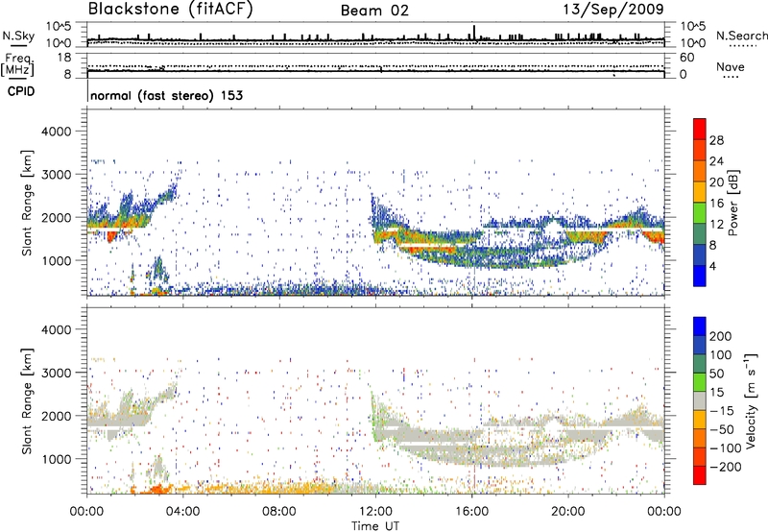This screenshot has width=768, height=532.
Task: Pick the bottom bright blue Power swatch
Action: click(x=700, y=276)
